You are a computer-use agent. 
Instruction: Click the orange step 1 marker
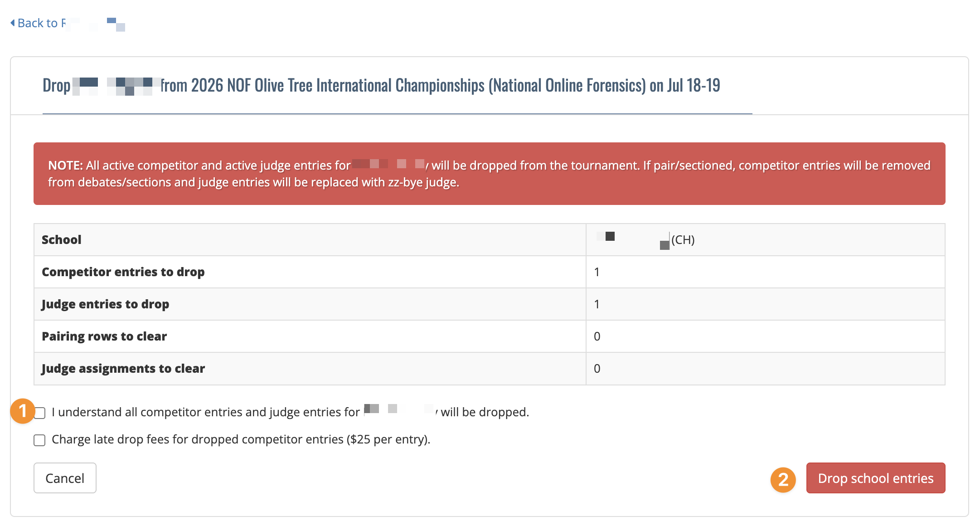[x=23, y=411]
